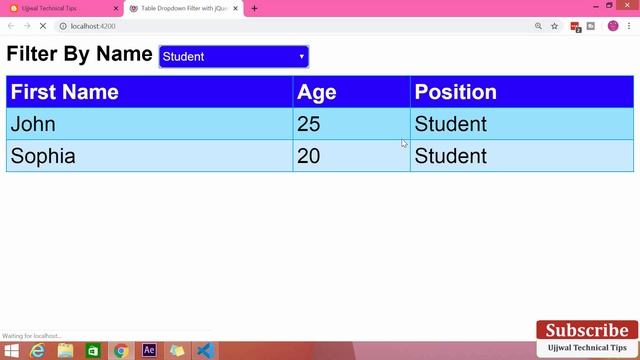Open the zoom magnifier icon
This screenshot has width=640, height=360.
(x=538, y=26)
